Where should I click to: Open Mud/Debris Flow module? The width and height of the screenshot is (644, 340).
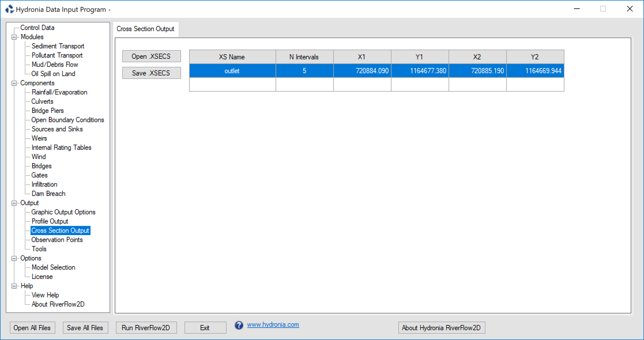coord(55,65)
